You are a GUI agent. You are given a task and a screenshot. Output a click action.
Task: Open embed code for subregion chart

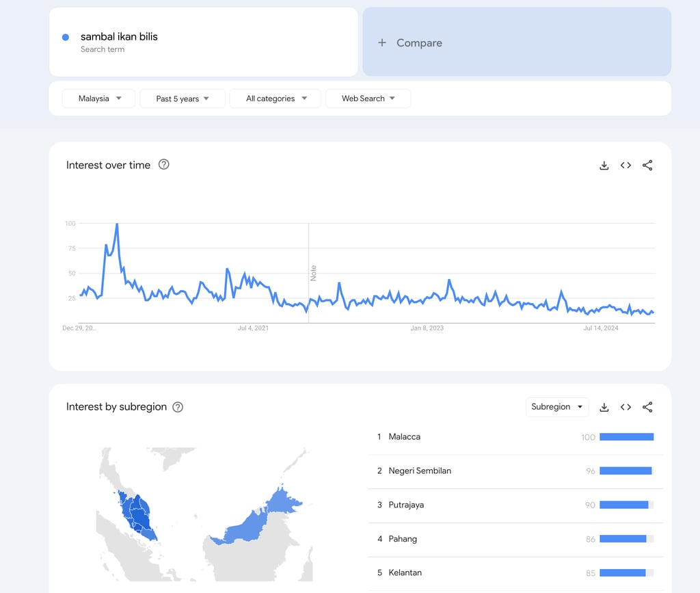pos(625,407)
